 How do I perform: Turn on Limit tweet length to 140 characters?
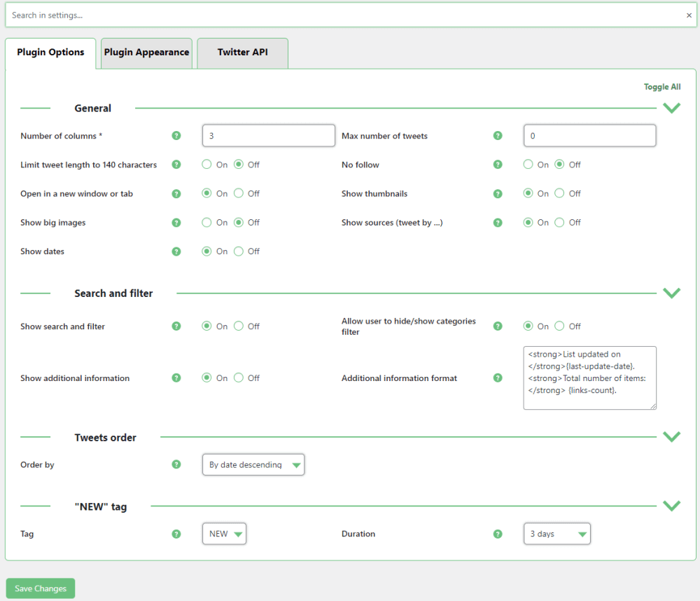207,165
